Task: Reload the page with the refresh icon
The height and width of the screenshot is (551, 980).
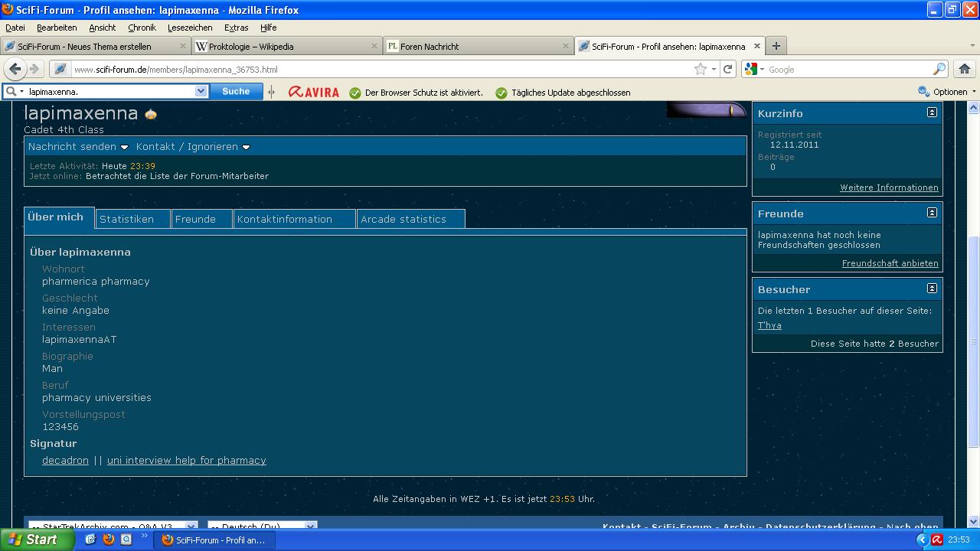Action: pos(727,69)
